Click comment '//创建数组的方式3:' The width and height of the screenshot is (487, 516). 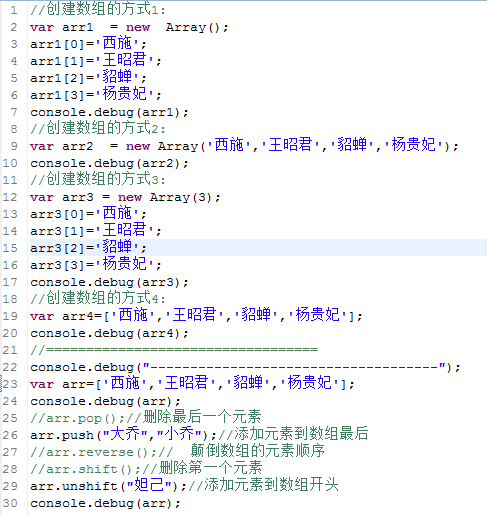tap(98, 179)
